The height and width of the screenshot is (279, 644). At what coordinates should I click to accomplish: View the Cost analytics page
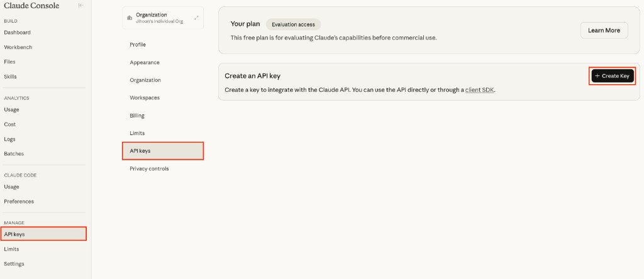tap(10, 124)
